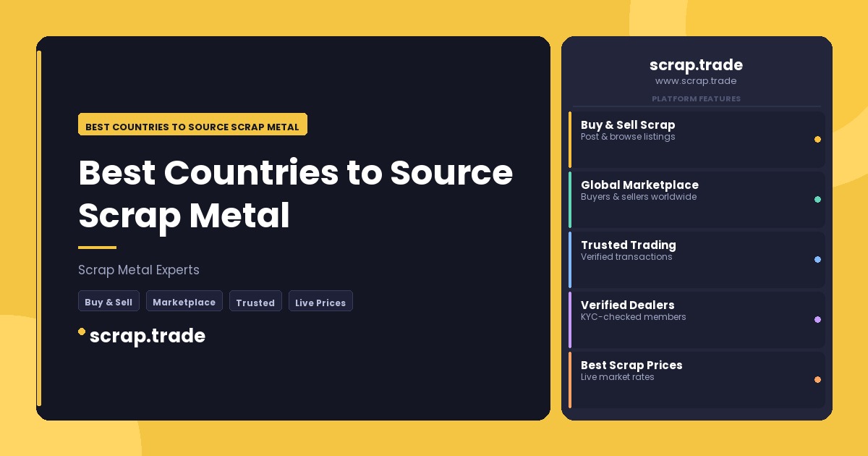The width and height of the screenshot is (868, 456).
Task: Click the orange dot on the Best Scrap Prices card
Action: [x=817, y=379]
